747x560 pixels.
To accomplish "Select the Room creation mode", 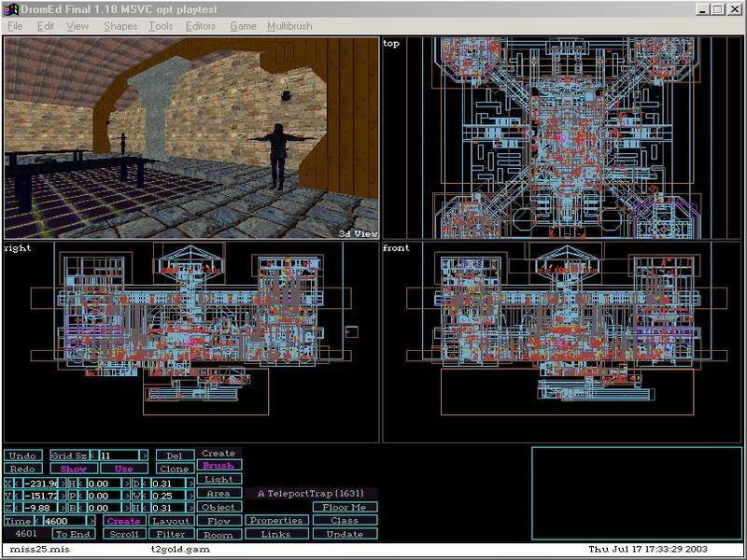I will click(218, 535).
